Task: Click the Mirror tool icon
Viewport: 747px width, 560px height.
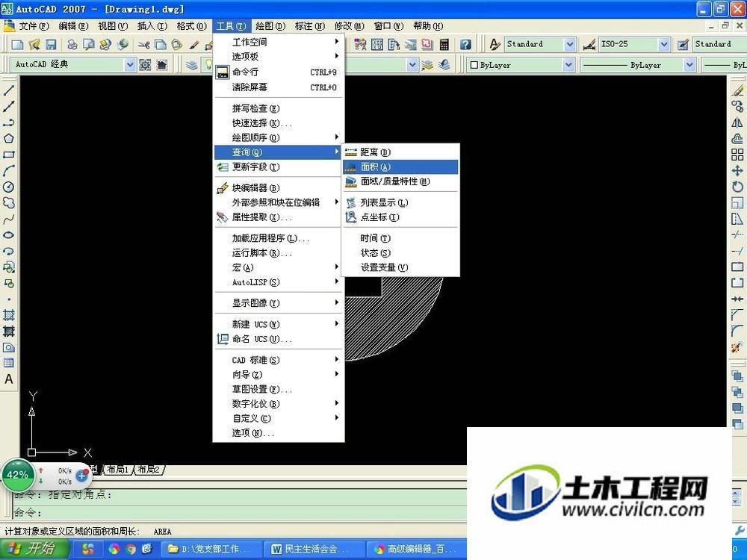Action: [x=737, y=122]
